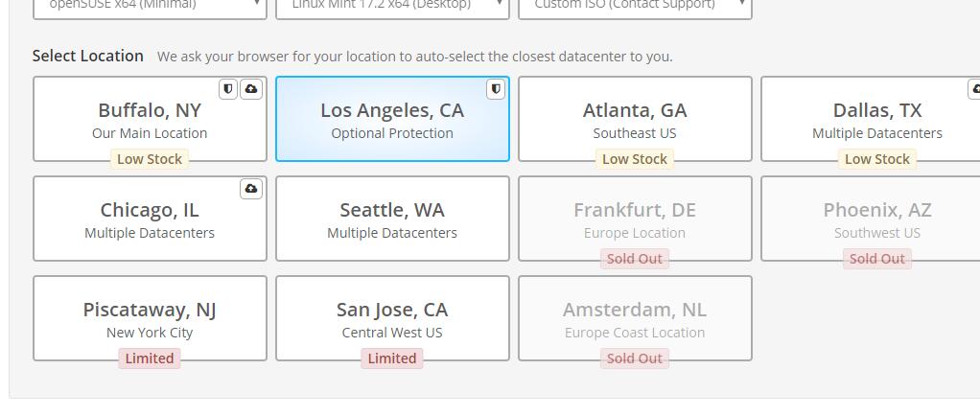Click the sold-out Phoenix, AZ card

coord(876,219)
